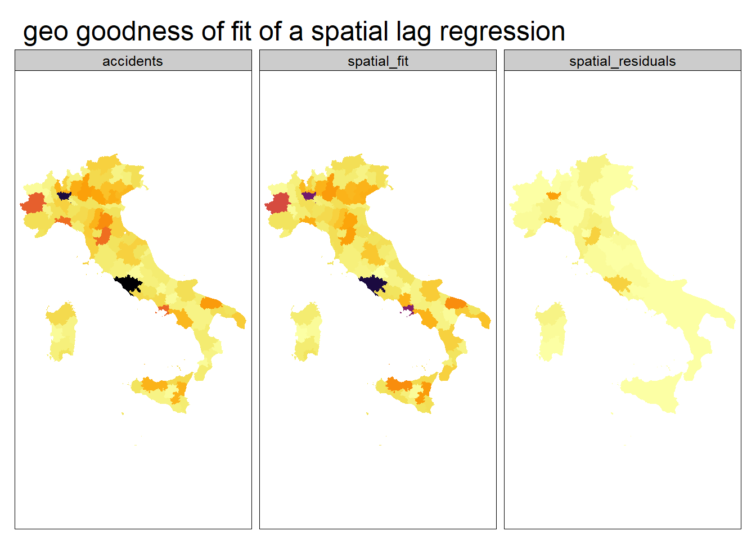Screen dimensions: 756x540
Task: Select orange Milan province in spatial_residuals map
Action: pyautogui.click(x=553, y=196)
